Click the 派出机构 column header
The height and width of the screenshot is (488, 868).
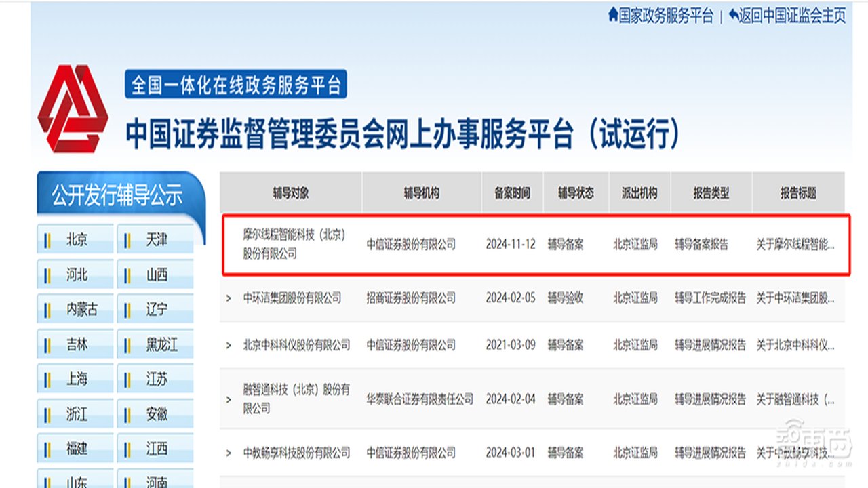(x=639, y=192)
